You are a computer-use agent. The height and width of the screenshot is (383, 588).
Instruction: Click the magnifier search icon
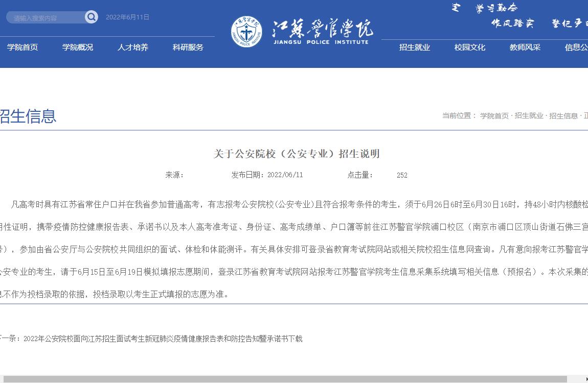pos(91,17)
